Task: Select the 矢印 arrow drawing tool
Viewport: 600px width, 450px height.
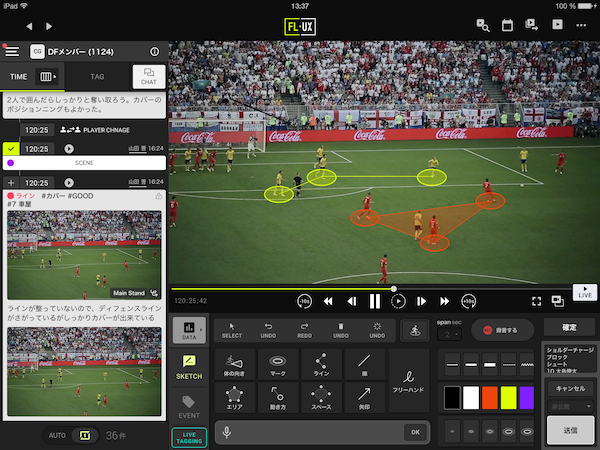Action: [x=363, y=398]
